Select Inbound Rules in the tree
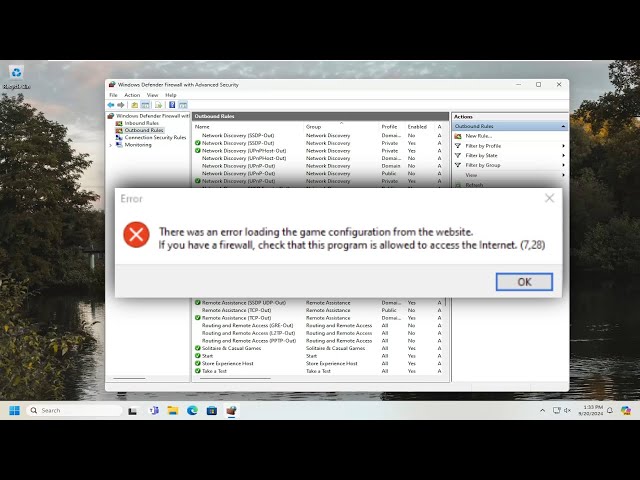The width and height of the screenshot is (640, 480). [137, 123]
